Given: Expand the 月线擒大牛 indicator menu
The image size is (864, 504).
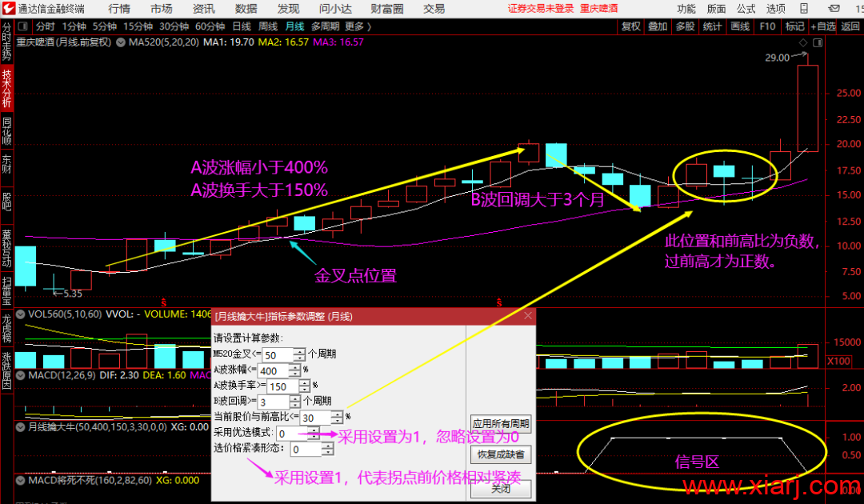Looking at the screenshot, I should tap(20, 427).
